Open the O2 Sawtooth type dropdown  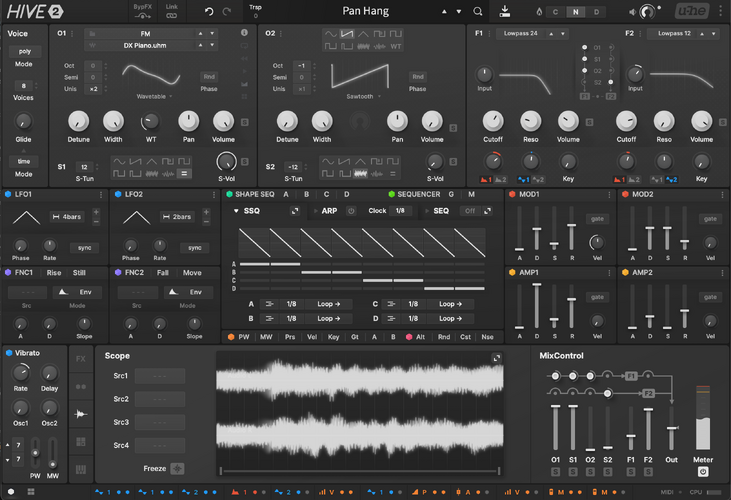363,96
